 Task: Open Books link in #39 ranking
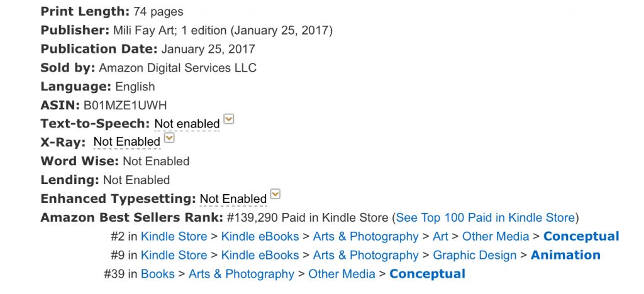tap(158, 274)
